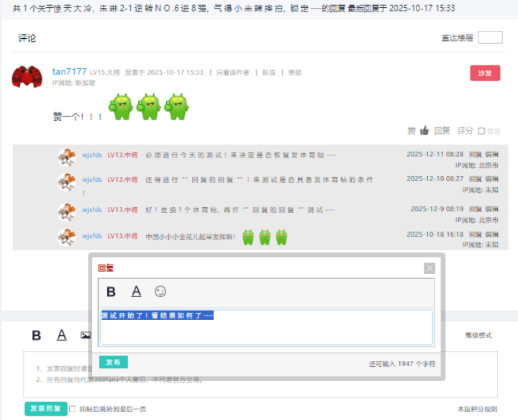This screenshot has width=518, height=420.
Task: Click underlined A icon in bottom editor
Action: click(62, 335)
